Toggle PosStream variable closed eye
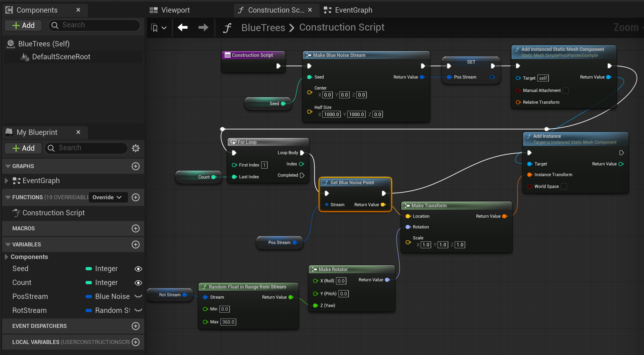 (138, 297)
